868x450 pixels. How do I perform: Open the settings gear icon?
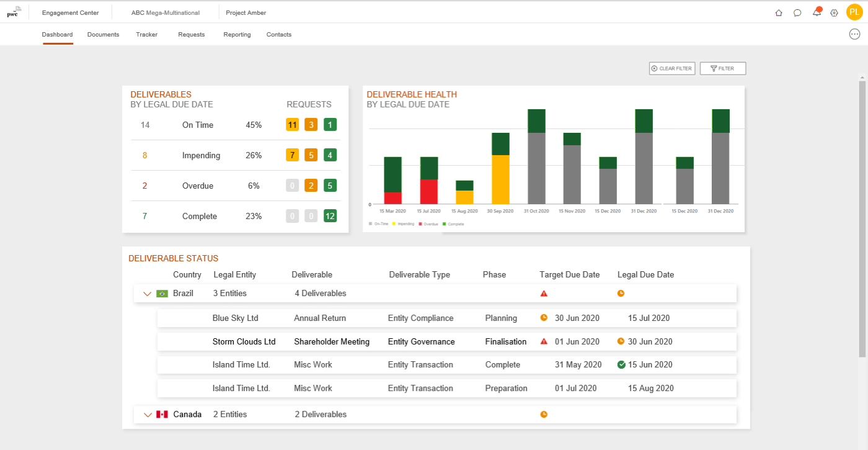pos(834,12)
